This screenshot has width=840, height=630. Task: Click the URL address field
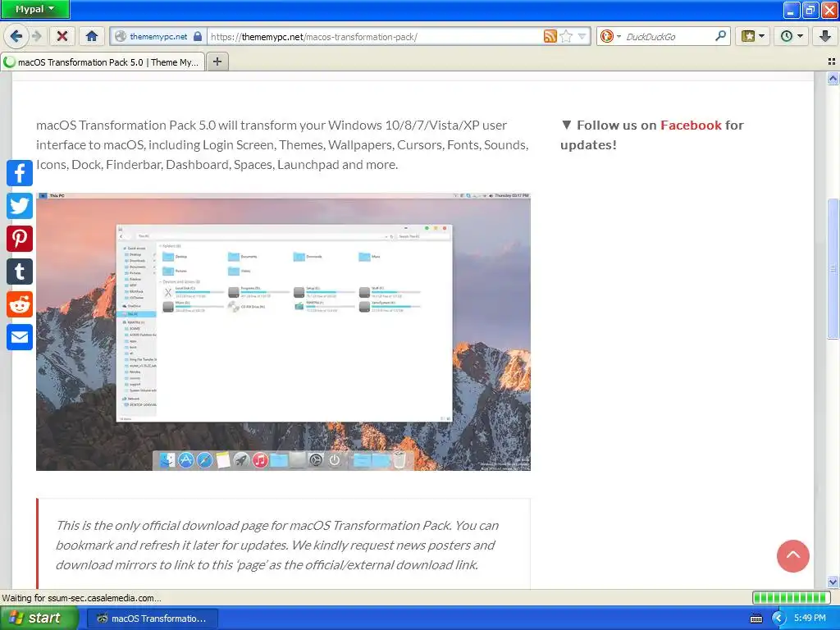[x=375, y=36]
